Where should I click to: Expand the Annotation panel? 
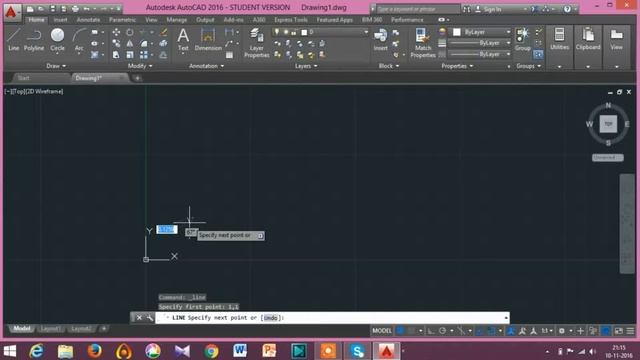coord(206,66)
